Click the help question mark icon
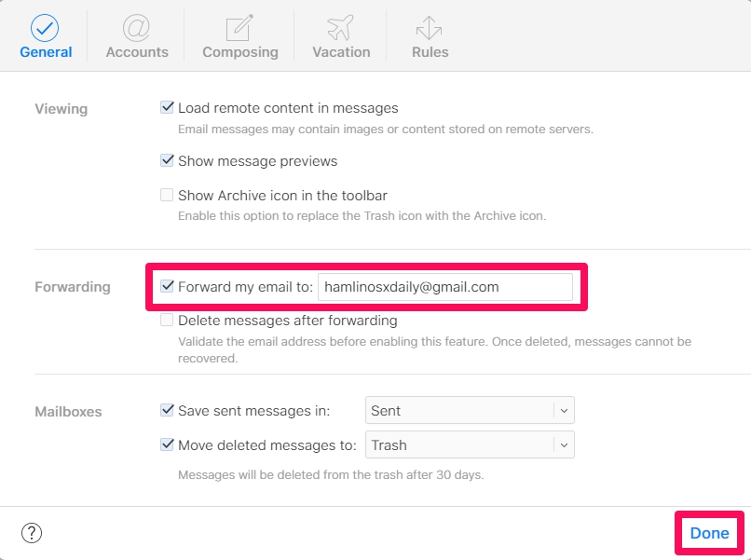Image resolution: width=751 pixels, height=560 pixels. point(32,532)
